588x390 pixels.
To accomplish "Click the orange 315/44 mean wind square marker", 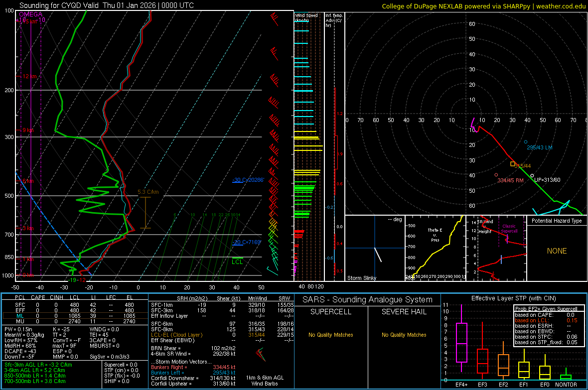I will tap(513, 164).
